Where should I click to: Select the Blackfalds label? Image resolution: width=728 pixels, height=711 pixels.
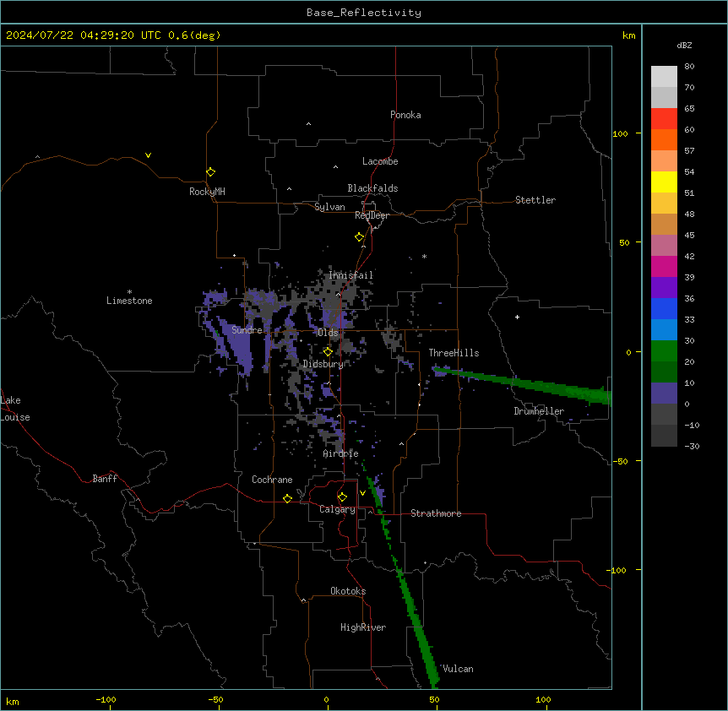pyautogui.click(x=372, y=188)
